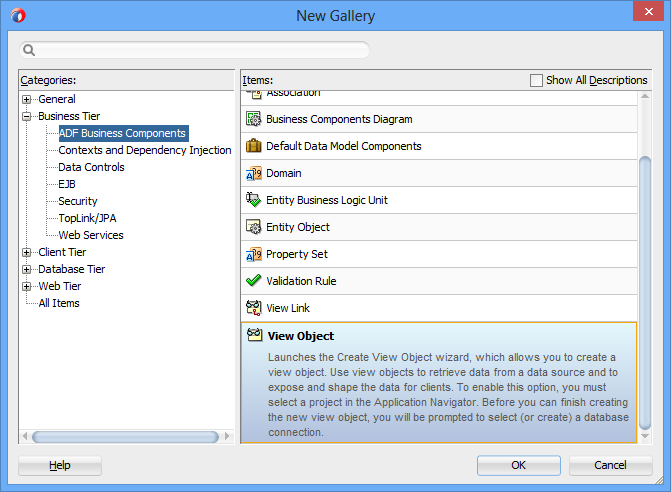Click the OK button
The width and height of the screenshot is (671, 492).
(x=519, y=465)
